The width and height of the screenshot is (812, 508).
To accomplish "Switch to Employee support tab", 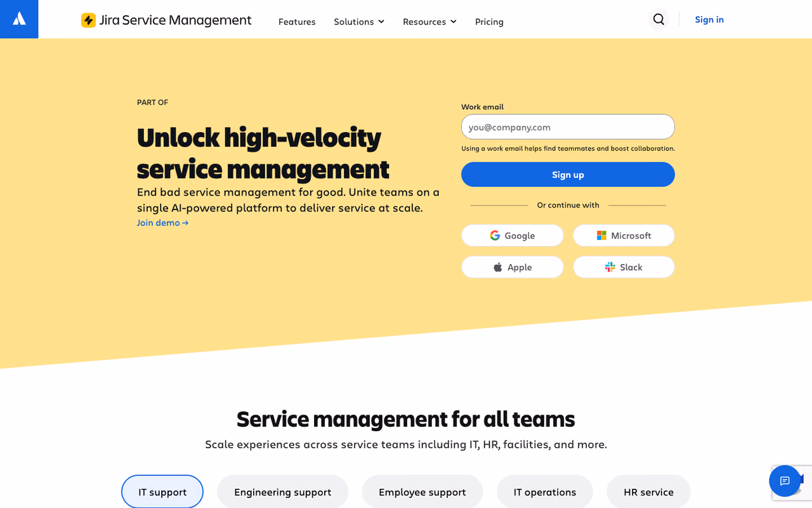I will coord(422,491).
